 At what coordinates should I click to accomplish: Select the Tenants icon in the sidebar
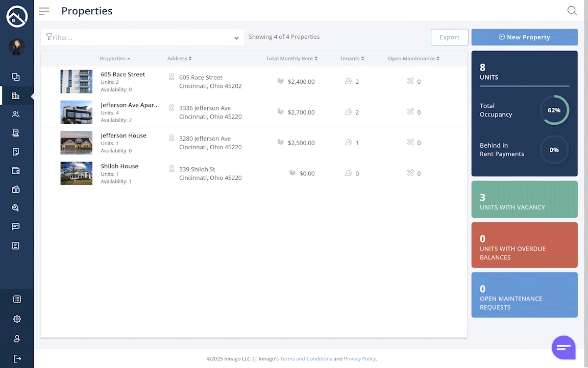pos(15,114)
